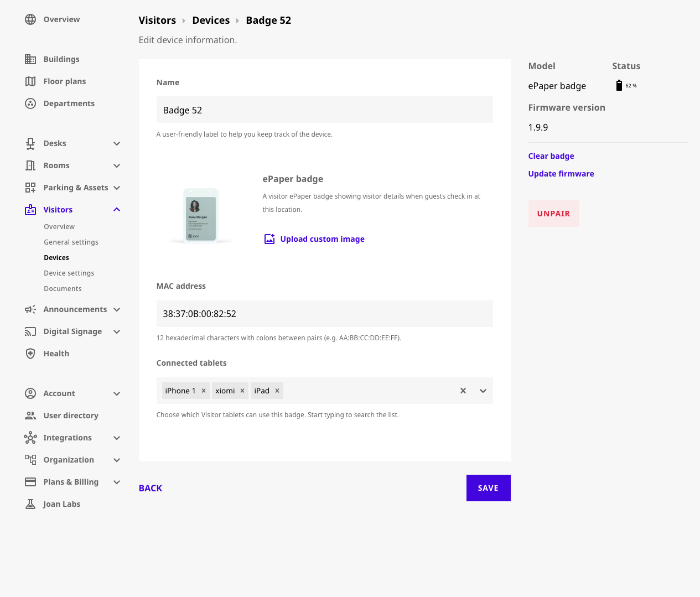Click the Integrations hub icon

(30, 438)
